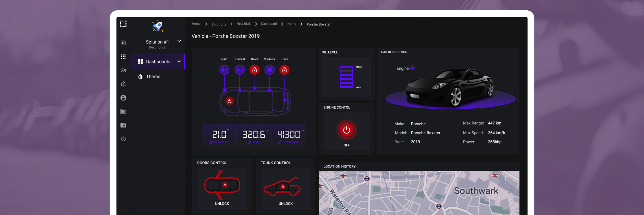This screenshot has width=644, height=215.
Task: Click the help question mark icon
Action: coord(123,139)
